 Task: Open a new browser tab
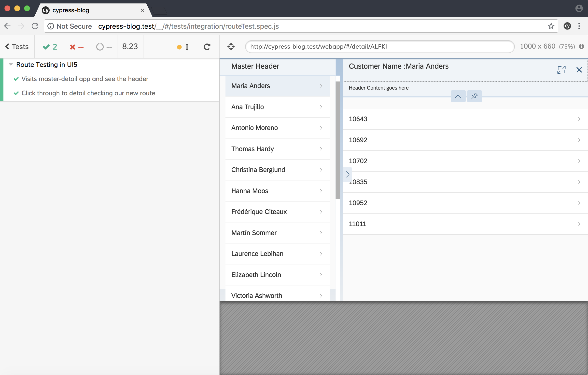click(x=159, y=11)
